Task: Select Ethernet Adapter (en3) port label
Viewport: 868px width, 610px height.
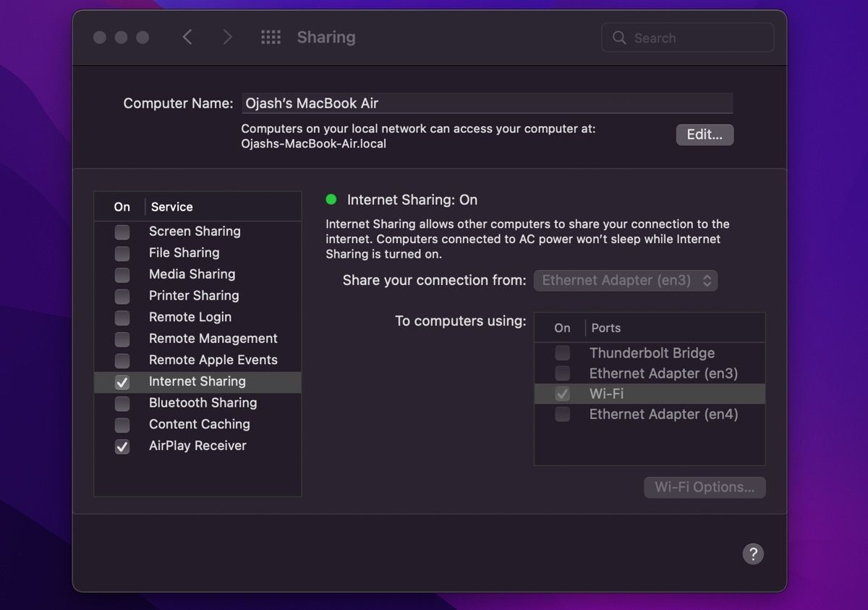Action: click(663, 373)
